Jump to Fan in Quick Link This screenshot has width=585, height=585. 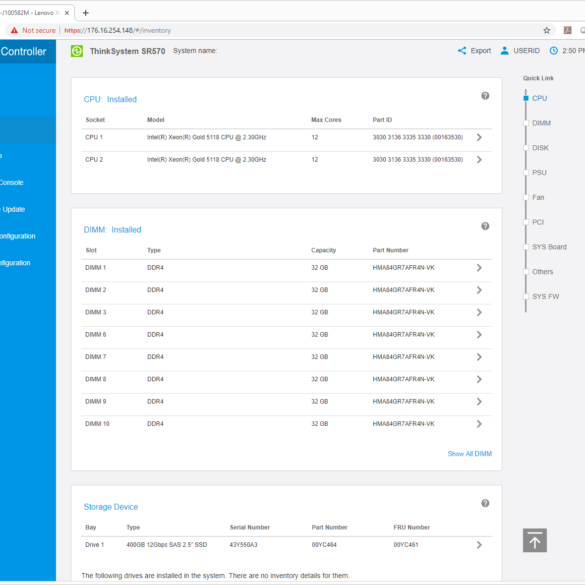pyautogui.click(x=538, y=197)
